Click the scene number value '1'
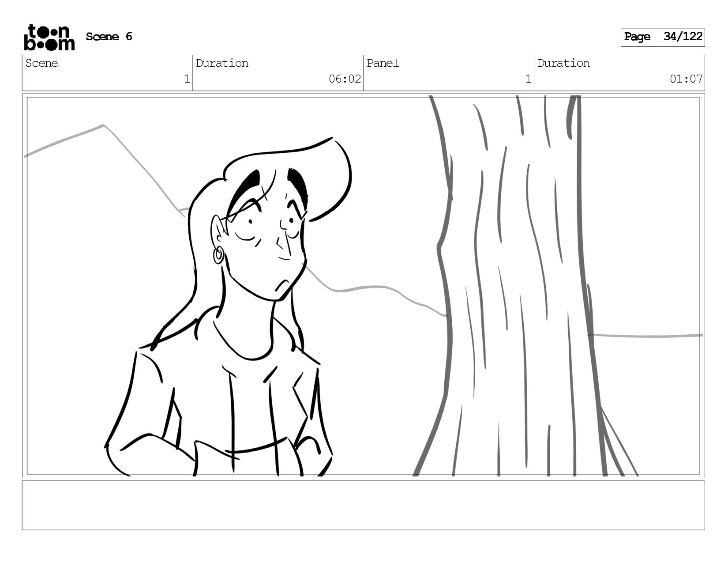The height and width of the screenshot is (563, 728). 187,79
